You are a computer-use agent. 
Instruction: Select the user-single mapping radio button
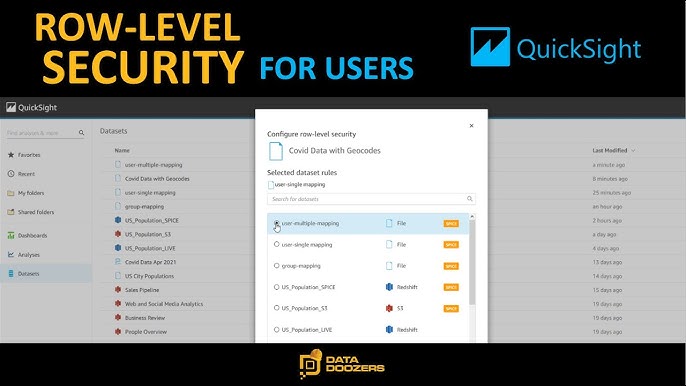[x=276, y=244]
